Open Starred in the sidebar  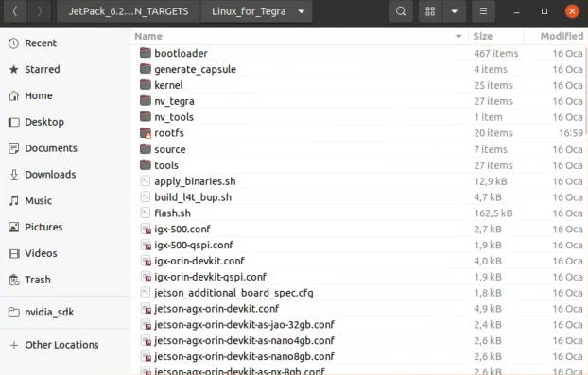(x=64, y=69)
